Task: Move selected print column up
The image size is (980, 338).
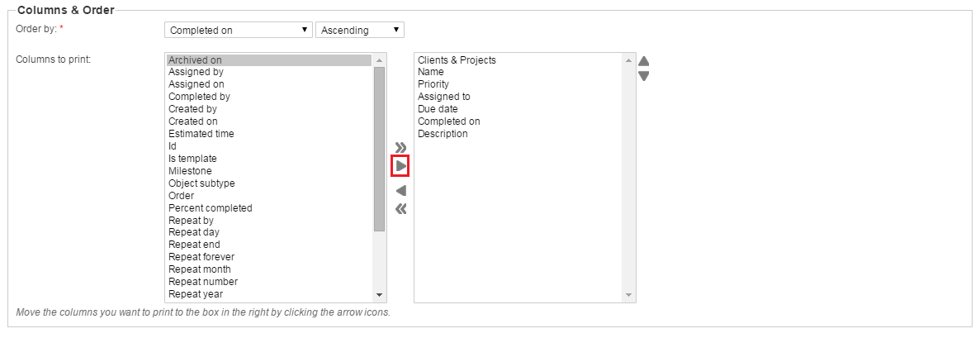Action: (x=644, y=61)
